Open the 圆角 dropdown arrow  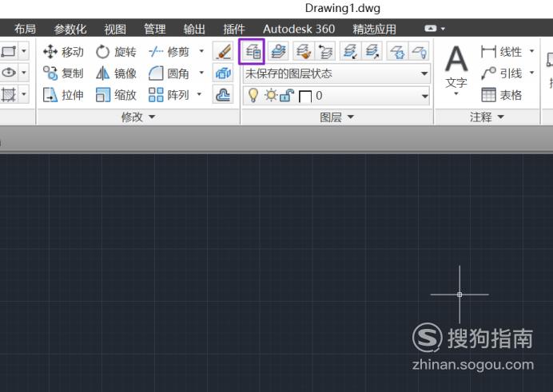click(x=201, y=73)
